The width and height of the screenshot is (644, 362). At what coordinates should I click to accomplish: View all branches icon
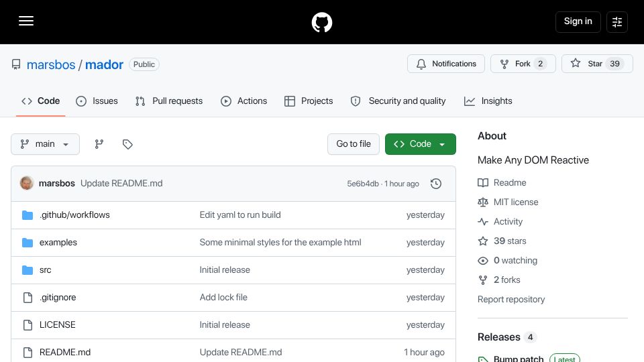[x=99, y=144]
